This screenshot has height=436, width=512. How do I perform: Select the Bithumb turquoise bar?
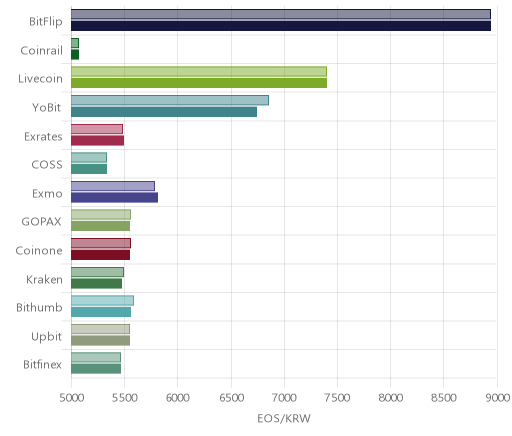coord(101,312)
